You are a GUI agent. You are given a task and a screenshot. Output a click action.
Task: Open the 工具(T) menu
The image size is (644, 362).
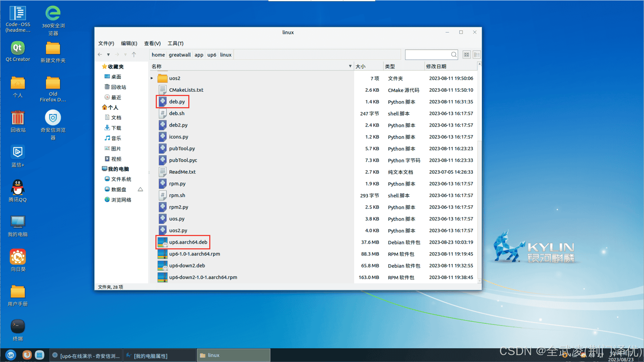(175, 43)
